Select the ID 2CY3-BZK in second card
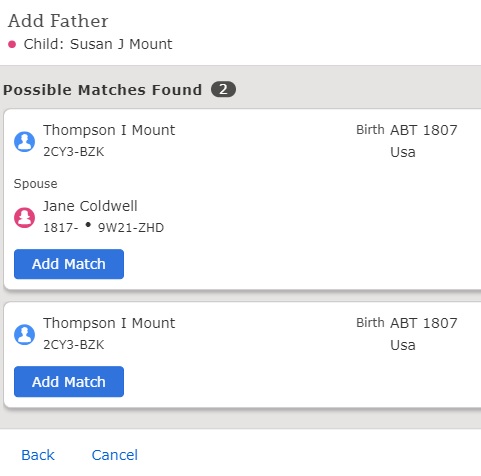The height and width of the screenshot is (476, 481). pyautogui.click(x=74, y=345)
